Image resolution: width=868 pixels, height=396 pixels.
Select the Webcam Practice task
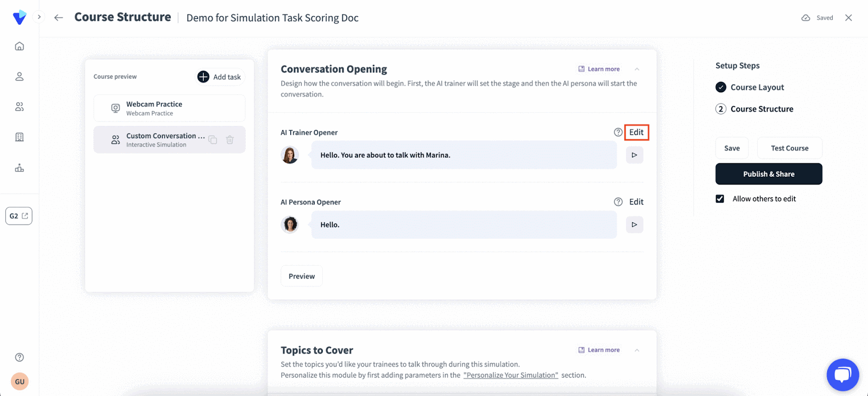(x=169, y=108)
